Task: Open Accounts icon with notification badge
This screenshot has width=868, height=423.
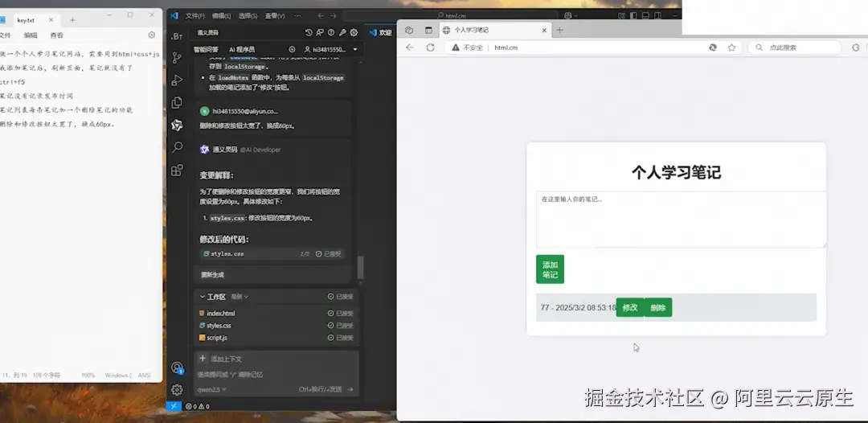Action: [x=177, y=368]
